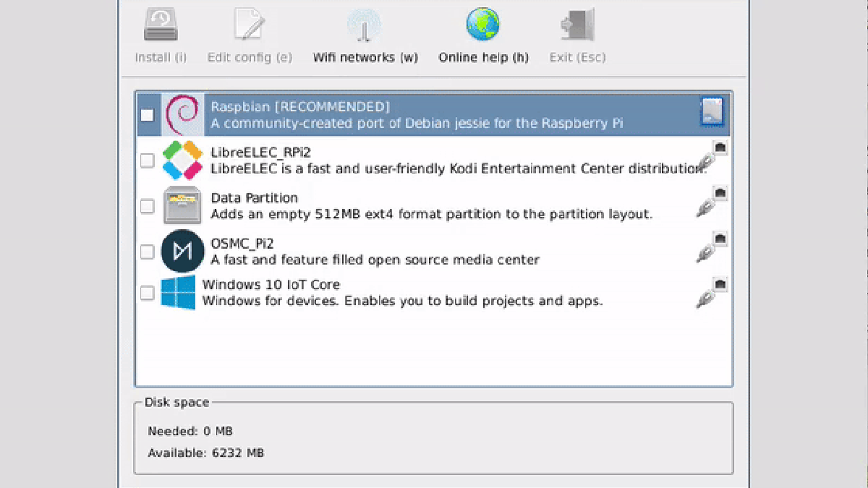Select the OSMC_Pi2 checkbox

pyautogui.click(x=147, y=252)
